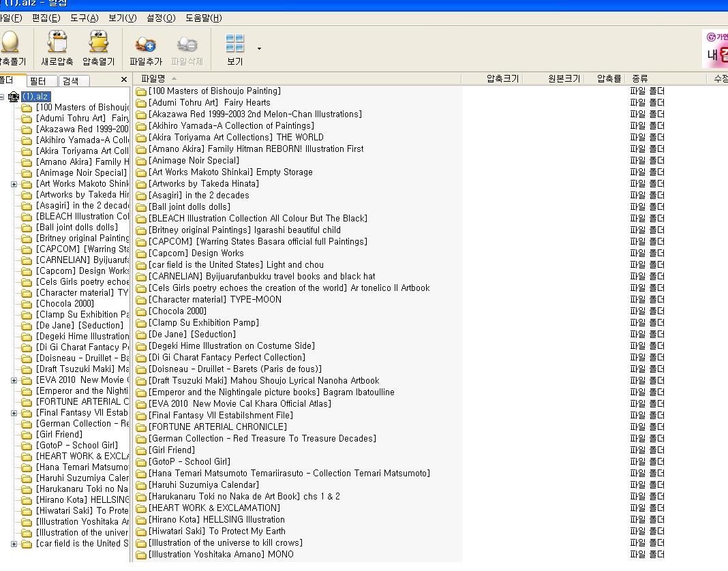Viewport: 728px width, 571px height.
Task: Switch to the 필터 tab
Action: pyautogui.click(x=38, y=81)
